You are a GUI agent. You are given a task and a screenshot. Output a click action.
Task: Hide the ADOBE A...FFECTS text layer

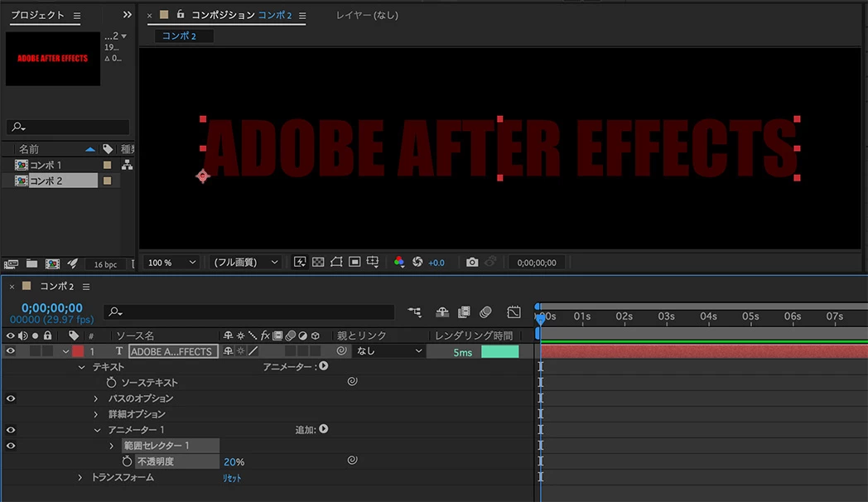click(11, 351)
